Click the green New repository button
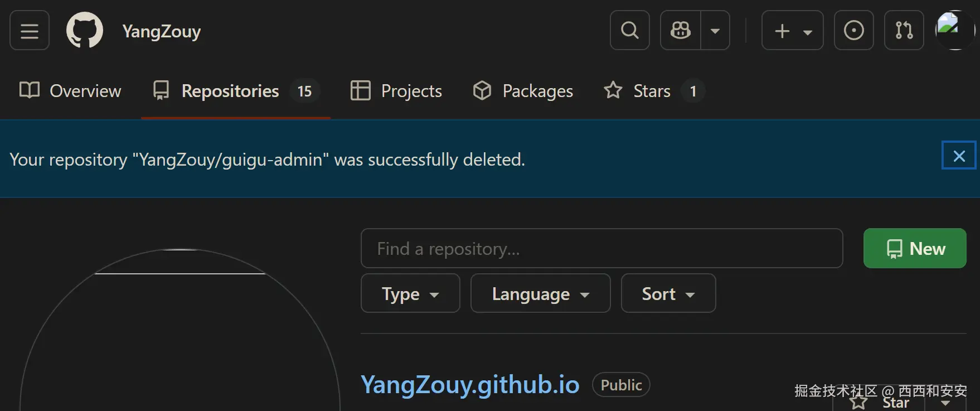This screenshot has width=980, height=411. coord(915,249)
